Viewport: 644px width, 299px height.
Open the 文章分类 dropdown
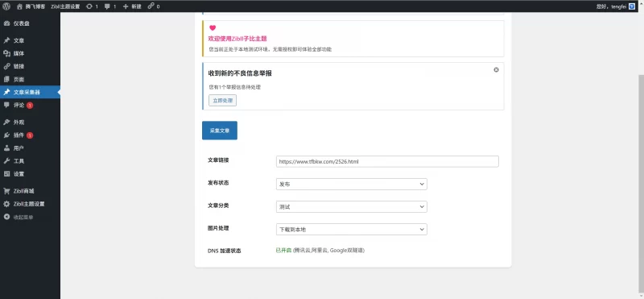(x=352, y=207)
